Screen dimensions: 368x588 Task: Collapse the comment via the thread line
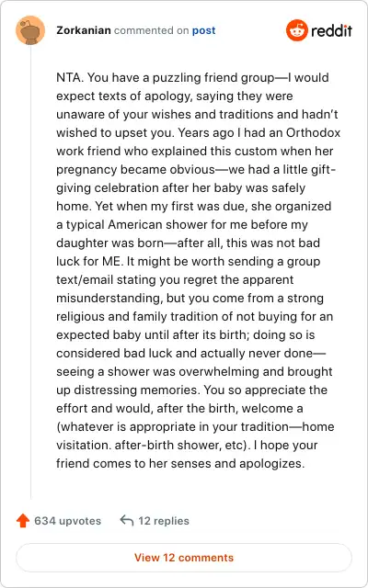tap(30, 272)
